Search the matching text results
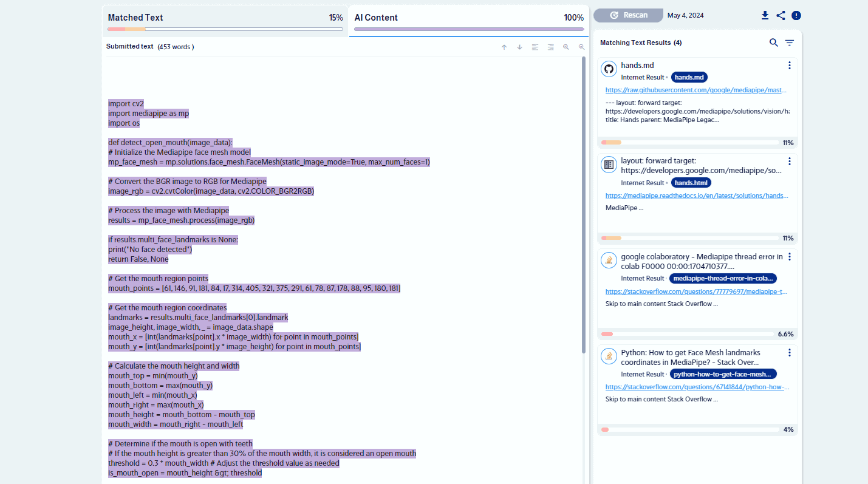This screenshot has height=484, width=868. pos(773,43)
